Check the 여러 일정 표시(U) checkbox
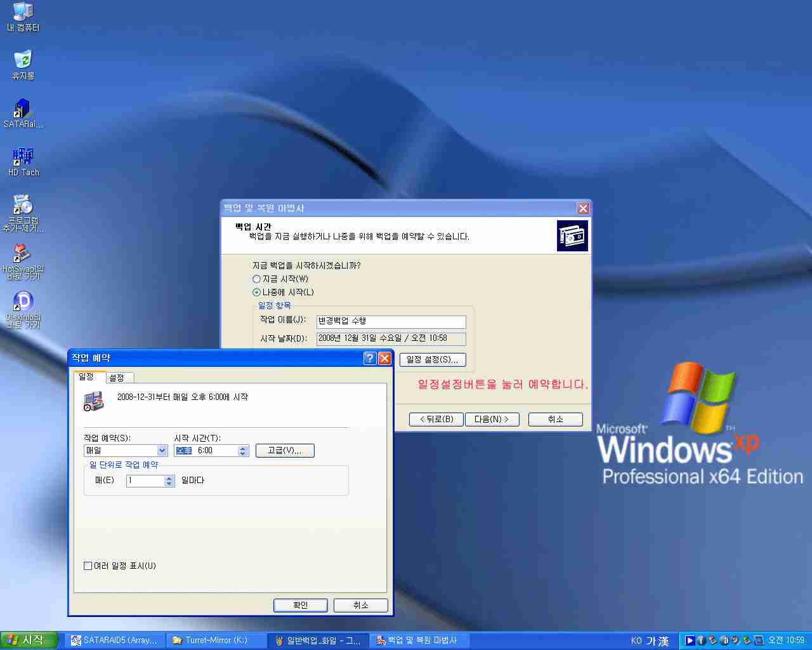The height and width of the screenshot is (650, 812). pyautogui.click(x=88, y=566)
